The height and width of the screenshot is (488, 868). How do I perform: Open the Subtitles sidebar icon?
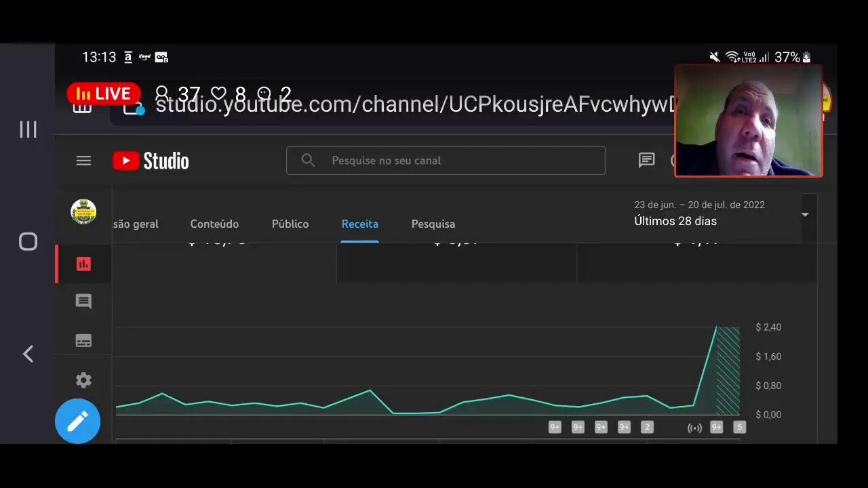click(x=83, y=341)
